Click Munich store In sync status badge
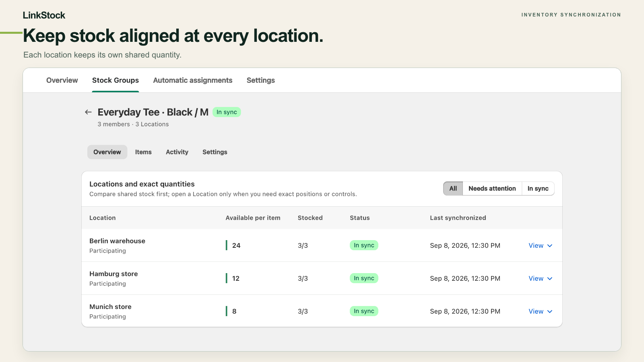Image resolution: width=644 pixels, height=362 pixels. (x=364, y=311)
